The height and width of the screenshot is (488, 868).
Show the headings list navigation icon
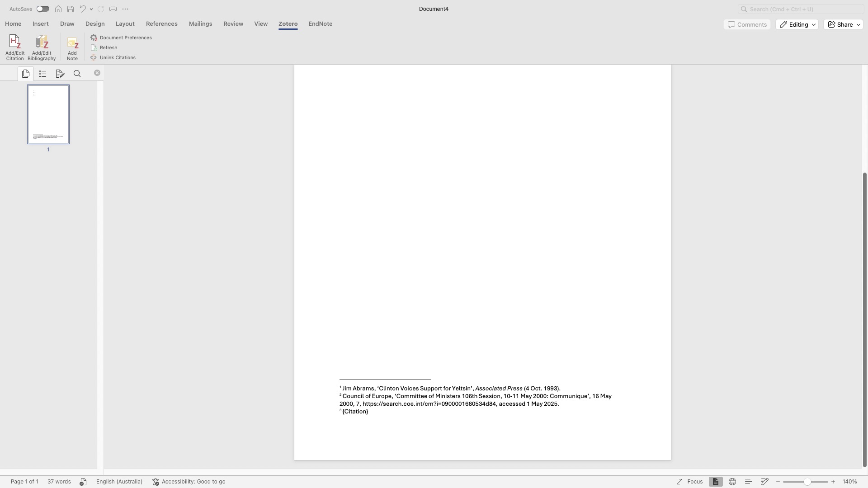pos(43,74)
